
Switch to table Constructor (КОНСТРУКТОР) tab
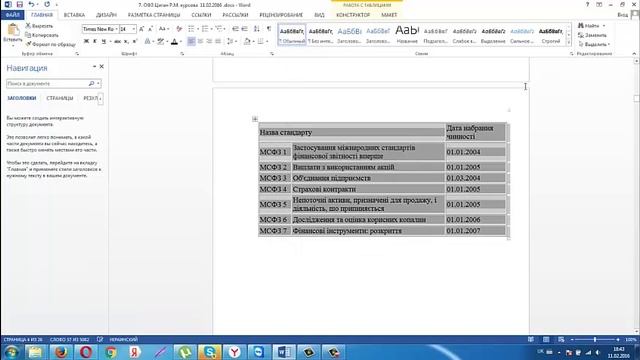click(353, 15)
